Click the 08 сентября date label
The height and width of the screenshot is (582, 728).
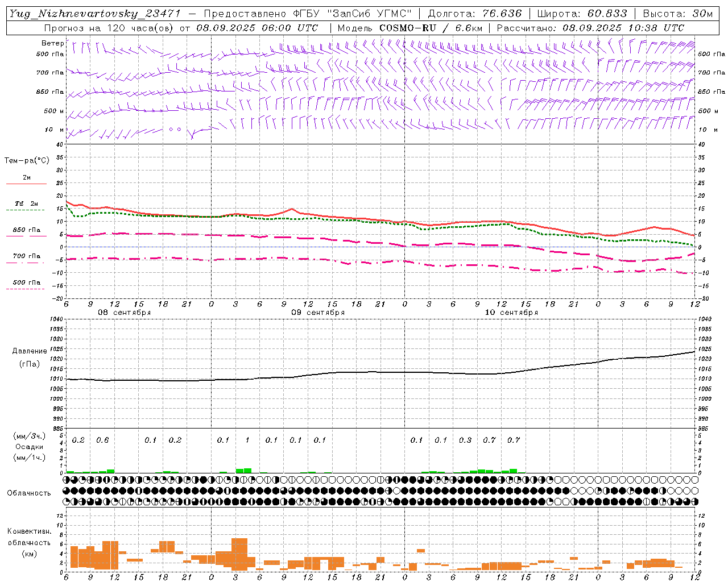point(125,313)
